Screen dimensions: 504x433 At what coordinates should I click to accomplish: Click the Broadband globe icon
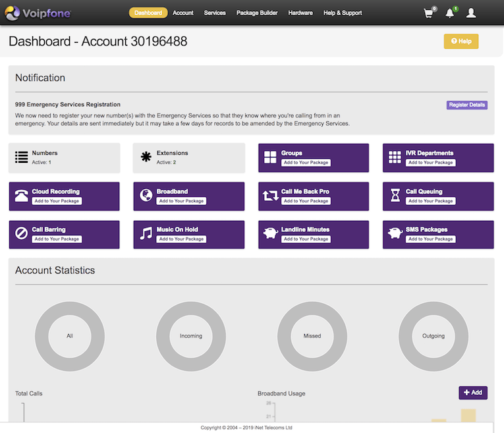point(146,195)
